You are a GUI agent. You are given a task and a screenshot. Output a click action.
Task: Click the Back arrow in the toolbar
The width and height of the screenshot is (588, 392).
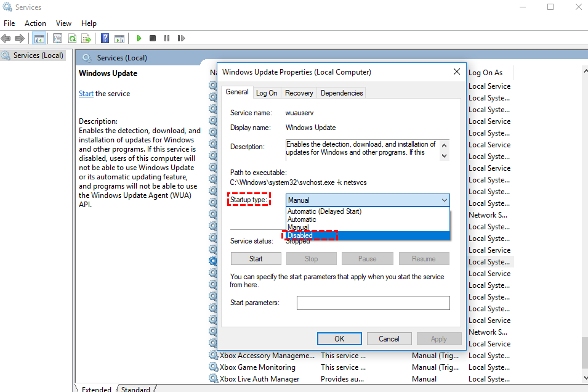6,38
